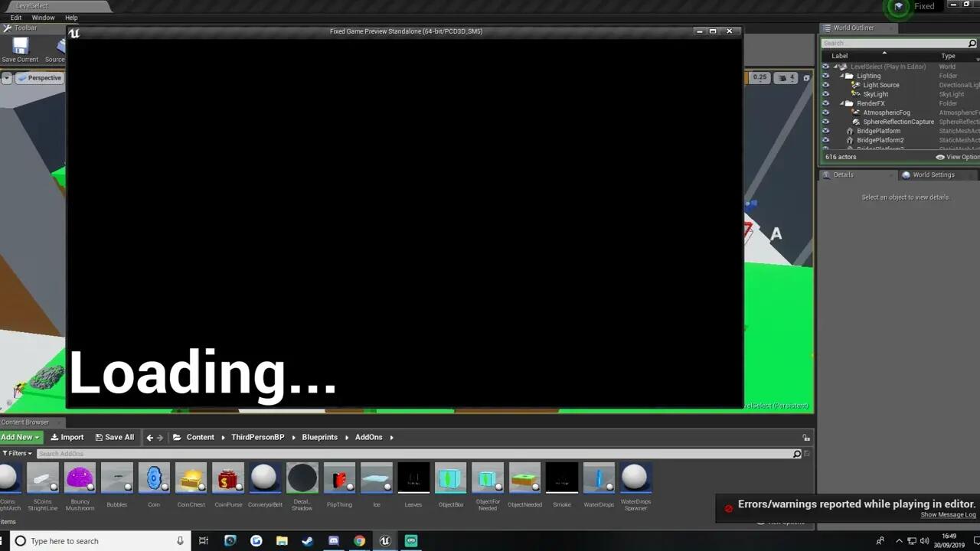Viewport: 980px width, 551px height.
Task: Click the Content Browser search magnifier icon
Action: 796,454
